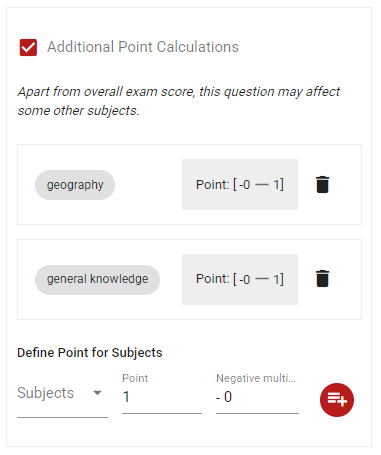Select the Subjects combo box field
The image size is (381, 455).
[x=62, y=399]
